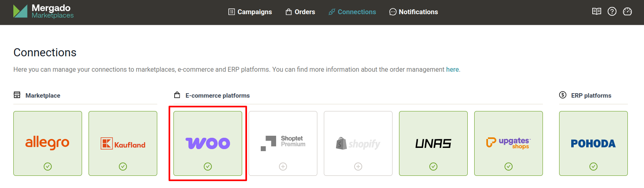This screenshot has height=188, width=644.
Task: Click the Mergado Marketplaces logo
Action: (43, 11)
